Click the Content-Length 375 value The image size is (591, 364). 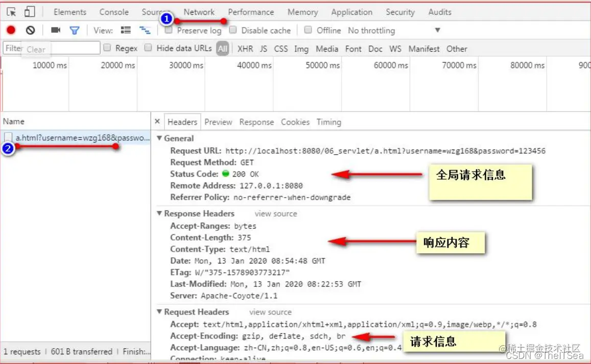[x=244, y=238]
